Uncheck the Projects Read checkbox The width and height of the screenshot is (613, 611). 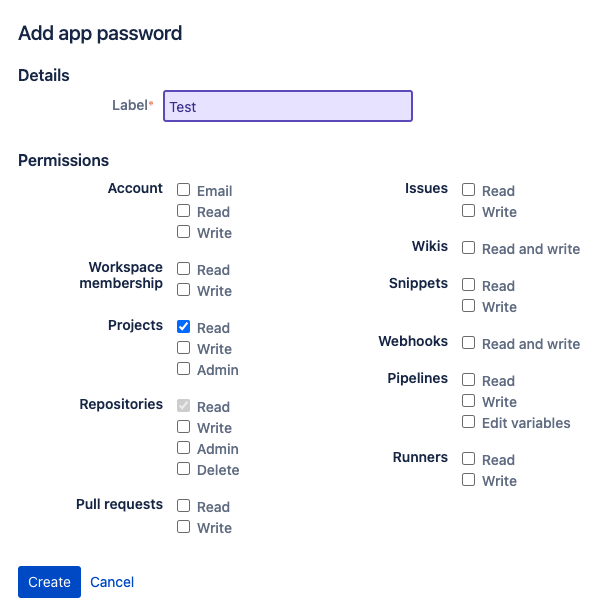point(184,327)
